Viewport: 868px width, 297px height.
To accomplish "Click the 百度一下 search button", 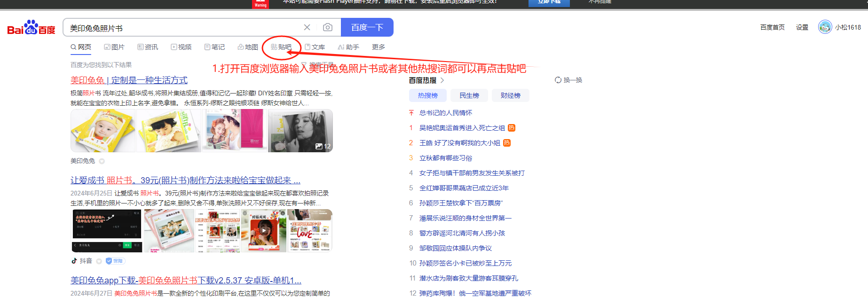I will [367, 27].
